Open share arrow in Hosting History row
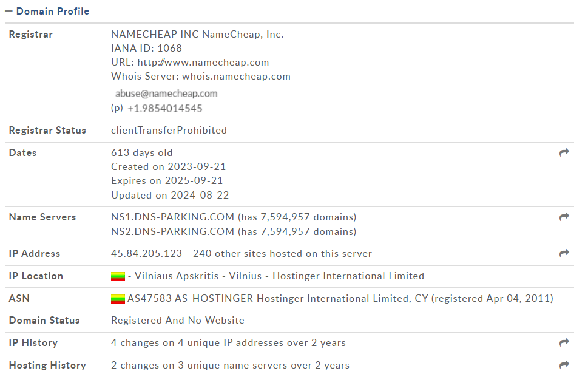Screen dimensions: 588x374 click(564, 365)
